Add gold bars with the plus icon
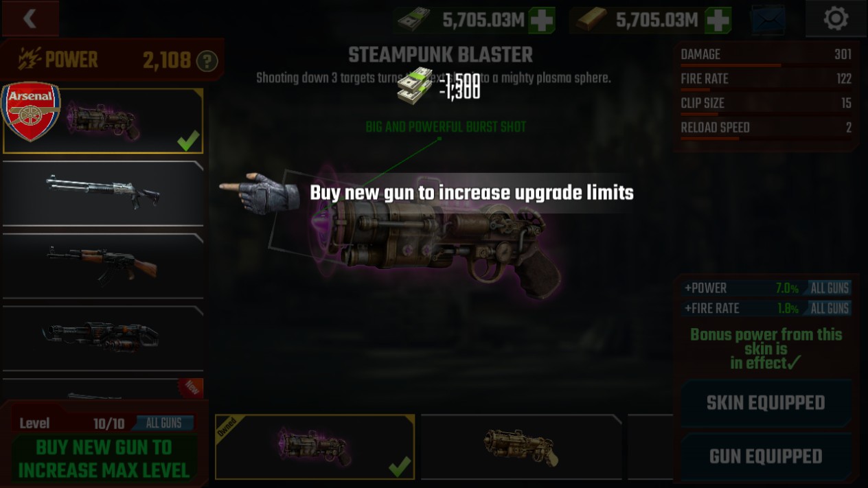Viewport: 868px width, 488px height. click(718, 21)
